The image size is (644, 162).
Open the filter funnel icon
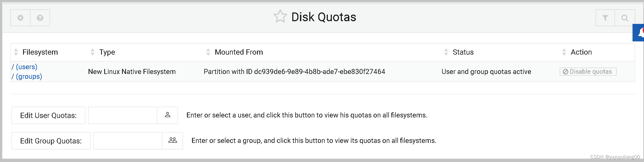pos(605,18)
